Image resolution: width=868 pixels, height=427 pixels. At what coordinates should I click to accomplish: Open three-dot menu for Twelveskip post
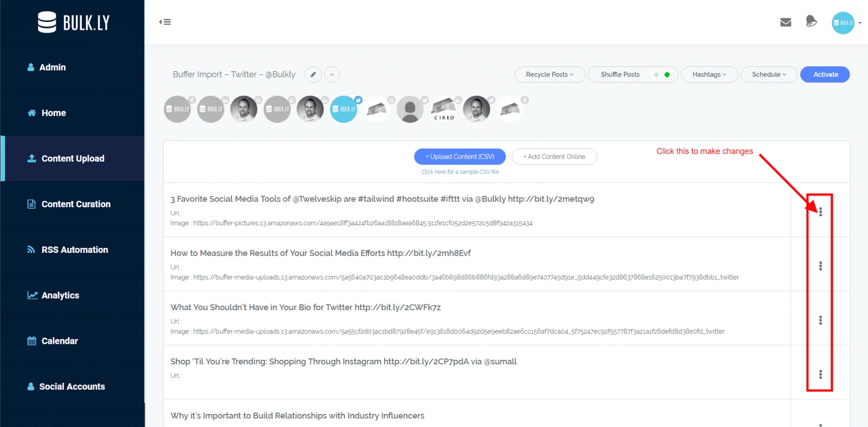(820, 212)
